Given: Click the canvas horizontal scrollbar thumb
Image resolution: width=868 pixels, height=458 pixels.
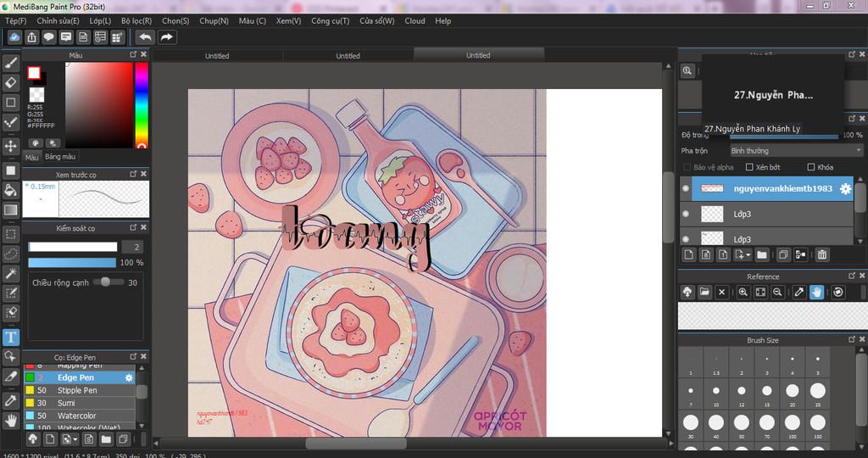Looking at the screenshot, I should [356, 444].
